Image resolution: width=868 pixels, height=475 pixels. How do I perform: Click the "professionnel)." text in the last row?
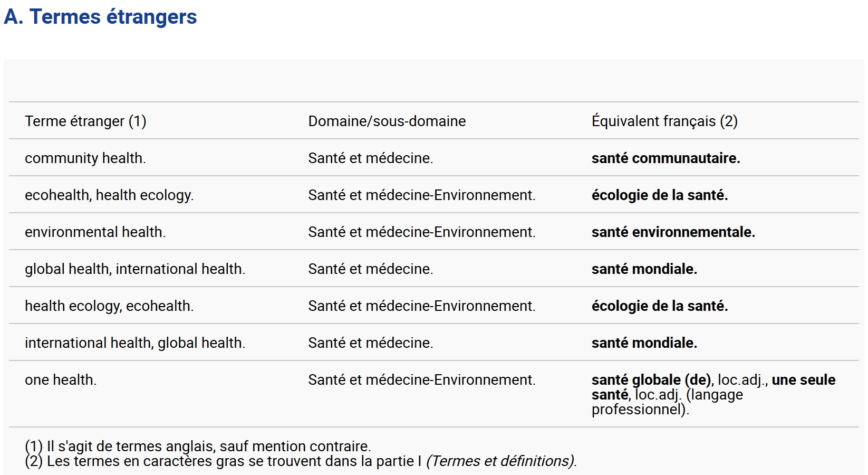(x=640, y=410)
